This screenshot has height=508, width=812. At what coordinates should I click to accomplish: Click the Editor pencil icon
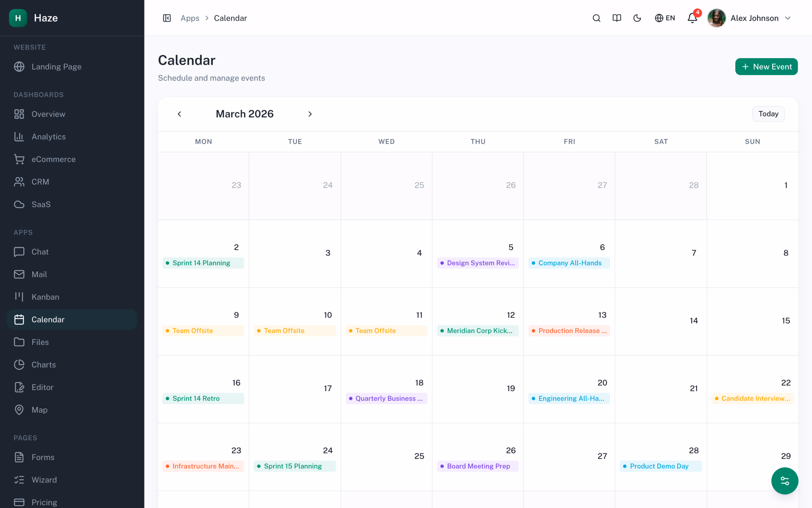(x=19, y=387)
